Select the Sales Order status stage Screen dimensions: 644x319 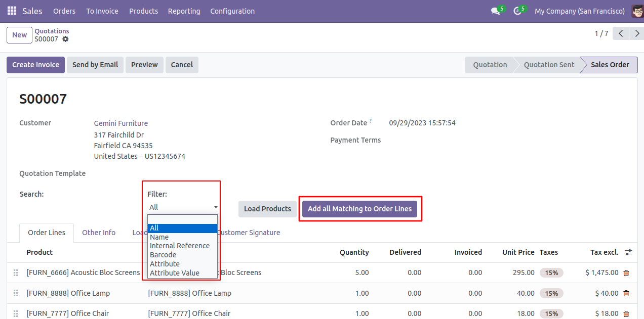click(610, 65)
